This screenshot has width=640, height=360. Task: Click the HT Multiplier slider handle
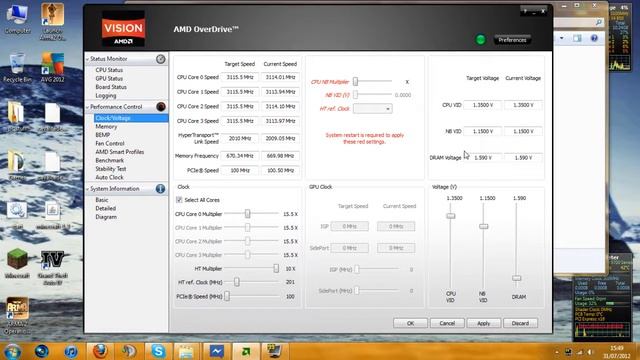click(x=276, y=268)
